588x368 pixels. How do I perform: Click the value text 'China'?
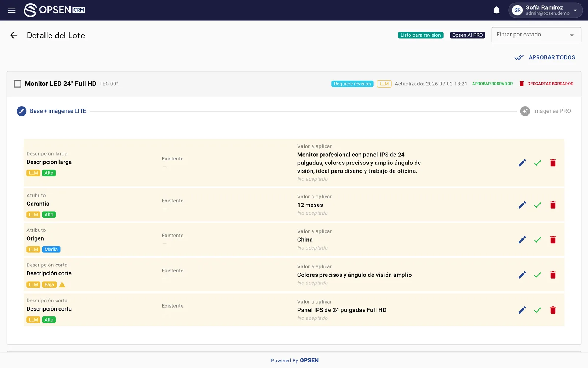305,240
